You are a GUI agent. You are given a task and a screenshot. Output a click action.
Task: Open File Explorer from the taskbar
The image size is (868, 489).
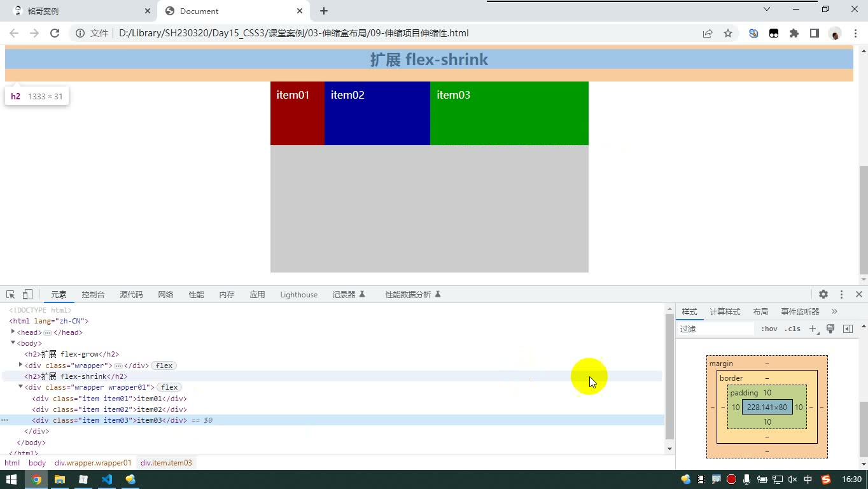coord(60,479)
